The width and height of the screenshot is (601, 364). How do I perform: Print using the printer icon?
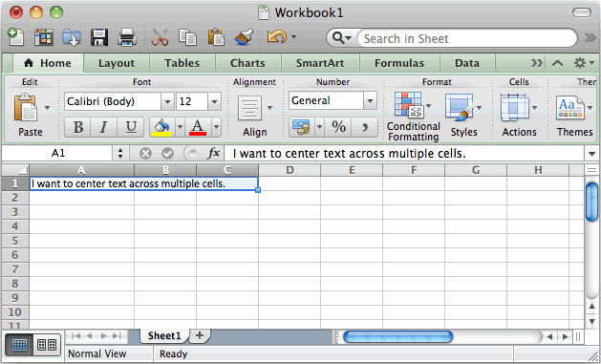point(127,37)
